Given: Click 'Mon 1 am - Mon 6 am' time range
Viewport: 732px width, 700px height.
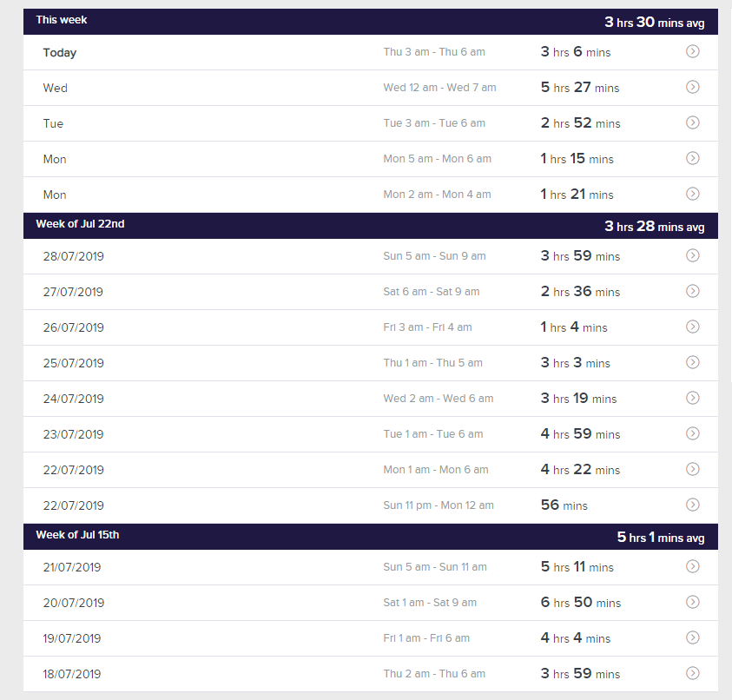Looking at the screenshot, I should click(435, 470).
